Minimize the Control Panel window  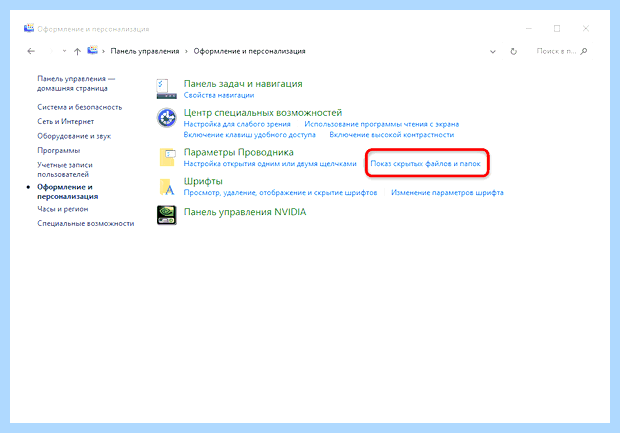[x=529, y=28]
